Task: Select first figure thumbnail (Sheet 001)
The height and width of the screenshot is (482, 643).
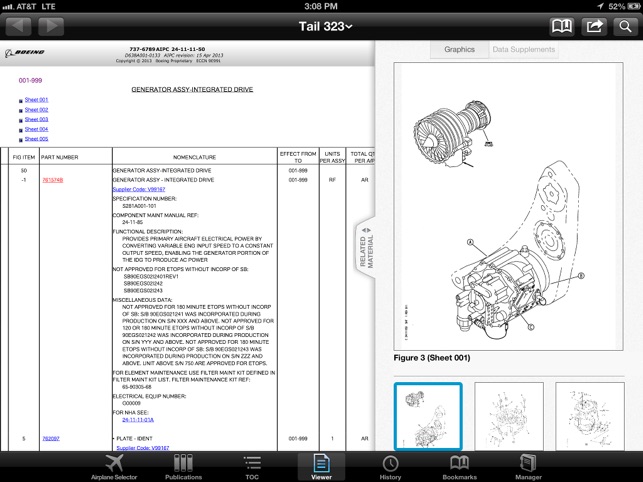Action: pos(428,416)
